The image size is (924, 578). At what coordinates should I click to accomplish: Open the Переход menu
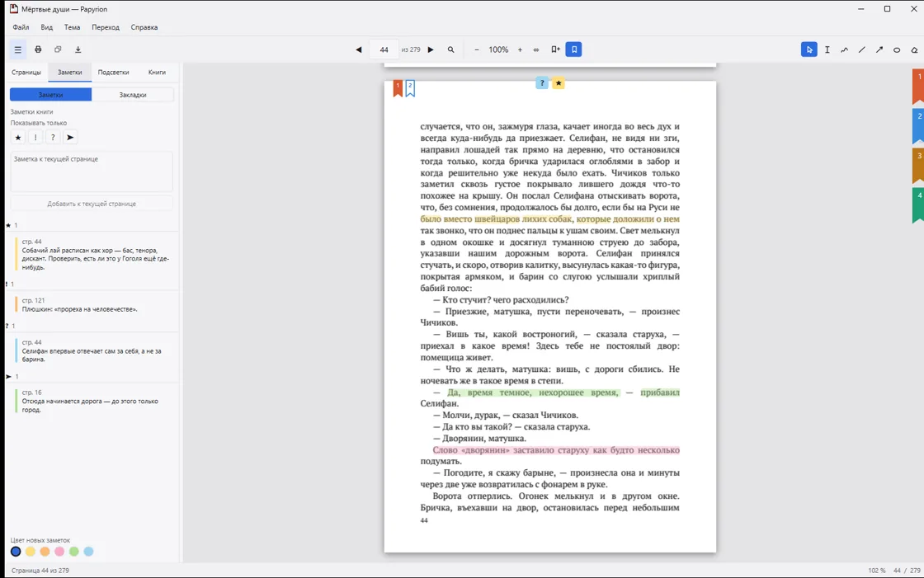tap(106, 27)
